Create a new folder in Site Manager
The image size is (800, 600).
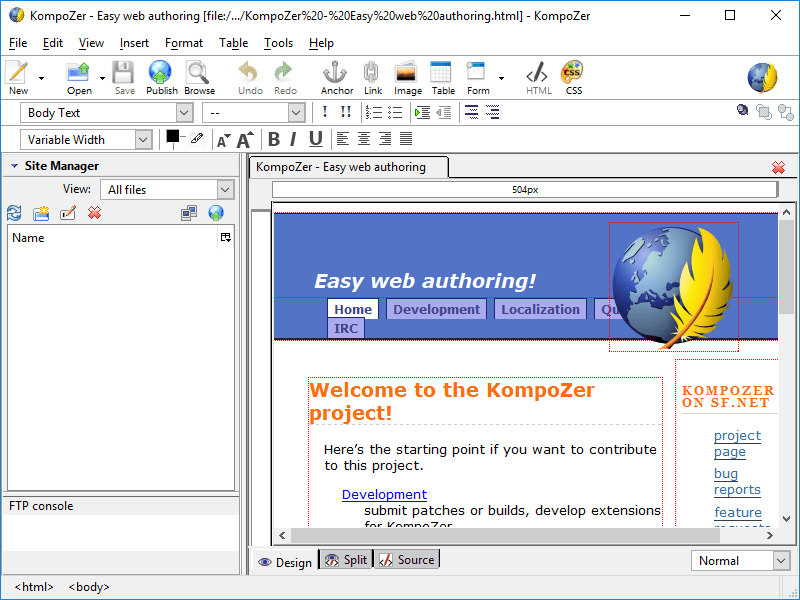click(41, 213)
